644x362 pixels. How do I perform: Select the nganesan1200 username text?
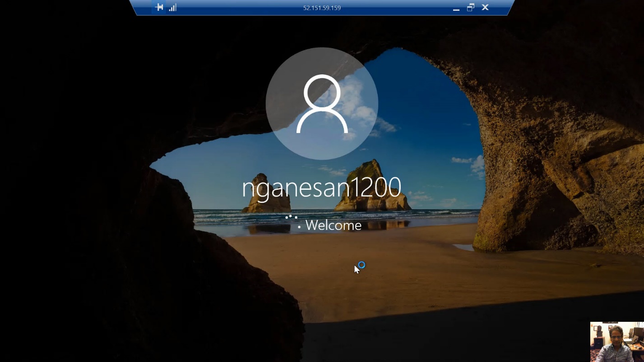coord(321,187)
